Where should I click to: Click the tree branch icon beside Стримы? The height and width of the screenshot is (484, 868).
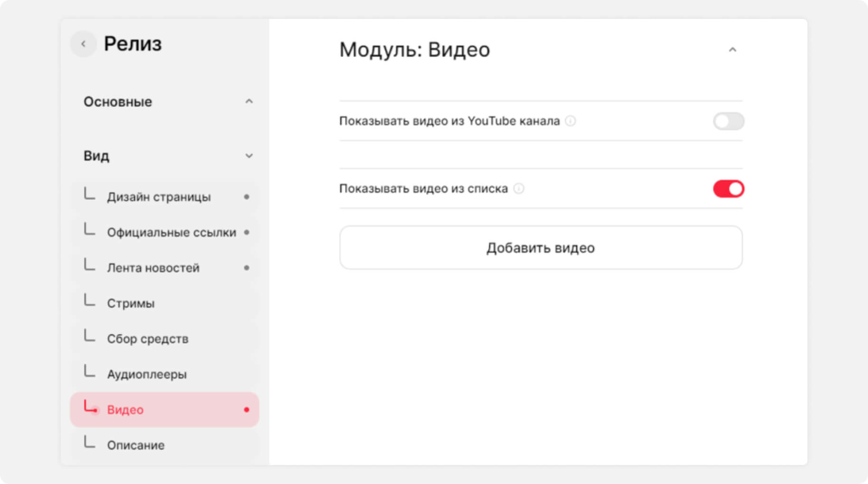tap(89, 300)
